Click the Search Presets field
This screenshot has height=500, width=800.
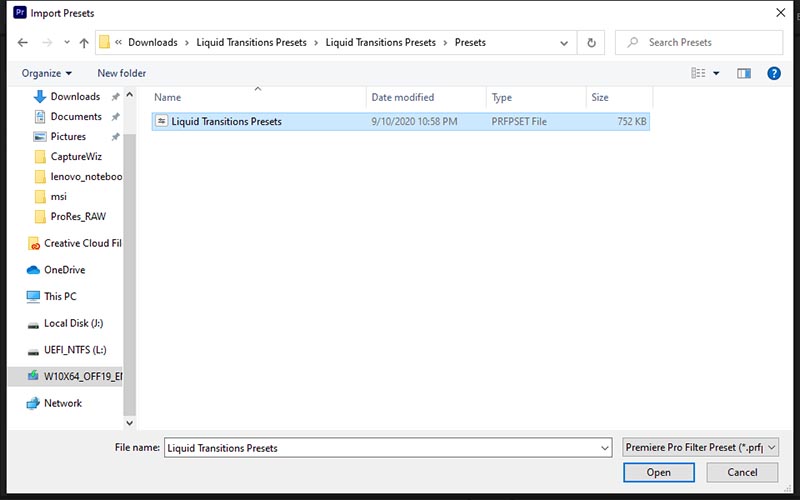[699, 42]
